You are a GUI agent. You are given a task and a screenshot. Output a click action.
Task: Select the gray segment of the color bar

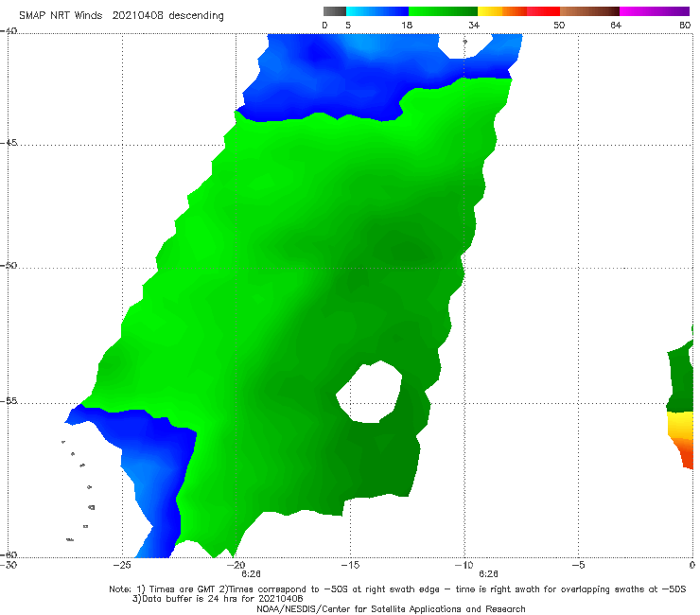[335, 11]
